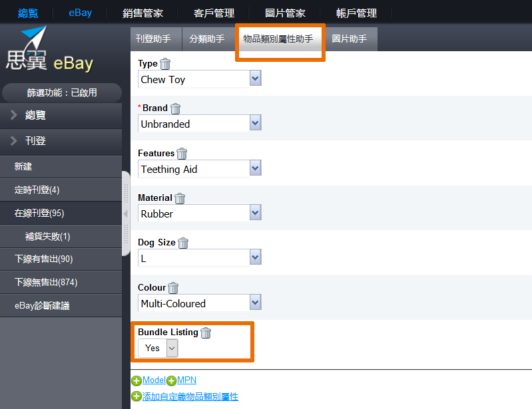The image size is (532, 409).
Task: Open the Bundle Listing Yes dropdown
Action: [158, 348]
